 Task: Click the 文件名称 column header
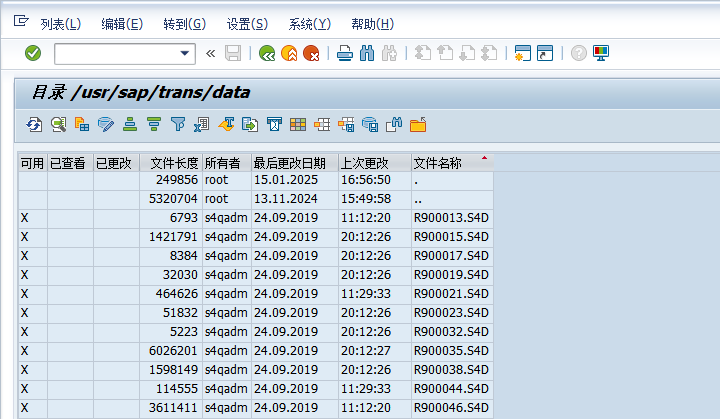tap(452, 163)
